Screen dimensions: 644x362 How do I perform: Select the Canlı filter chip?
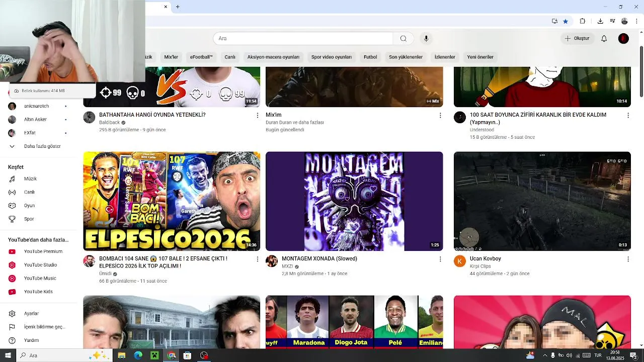pyautogui.click(x=230, y=57)
